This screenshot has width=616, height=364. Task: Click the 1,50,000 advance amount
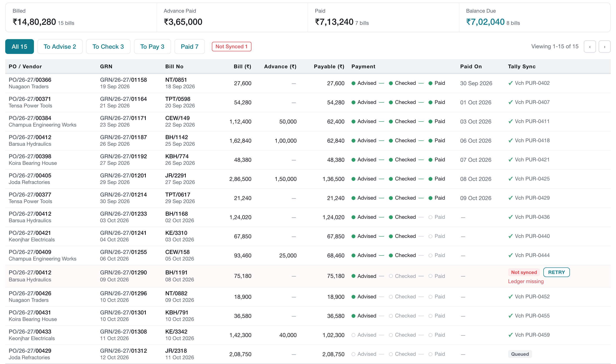pos(286,179)
